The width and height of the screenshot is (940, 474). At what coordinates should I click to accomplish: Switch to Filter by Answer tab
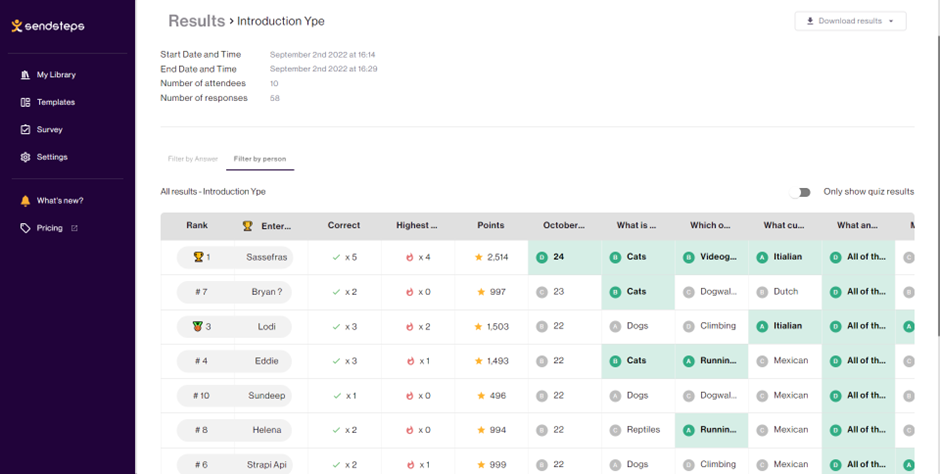coord(192,159)
